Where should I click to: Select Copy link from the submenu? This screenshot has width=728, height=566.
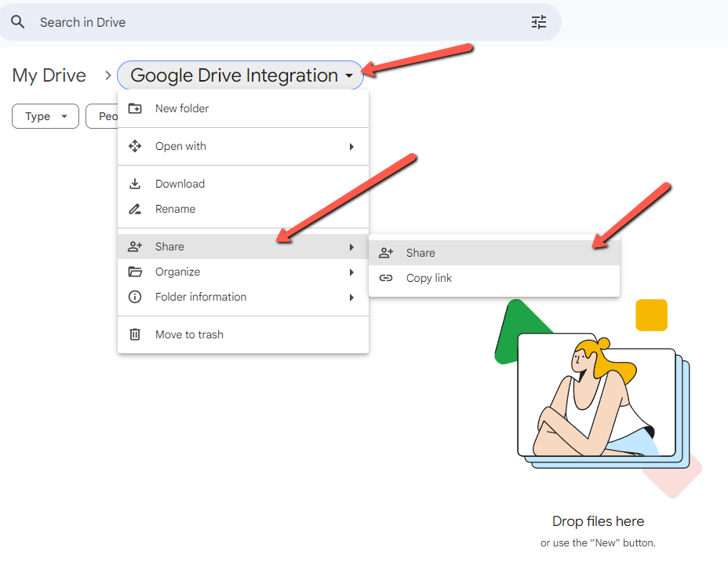click(x=428, y=277)
